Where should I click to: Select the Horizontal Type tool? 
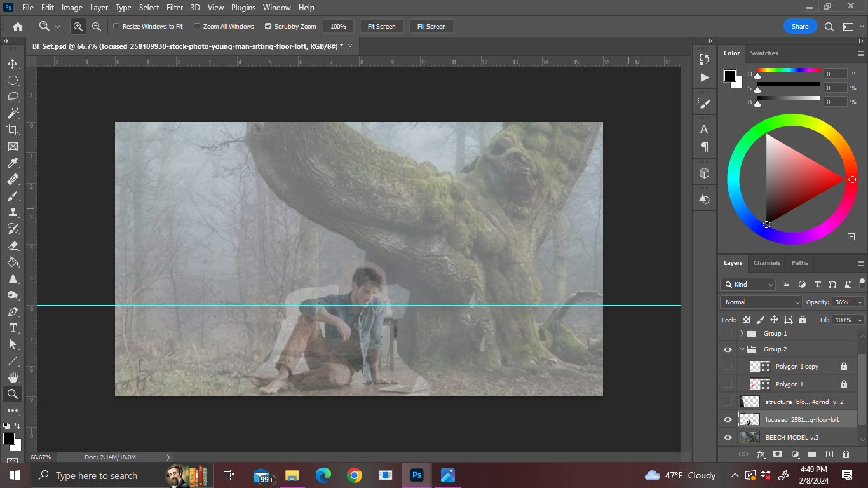click(13, 328)
